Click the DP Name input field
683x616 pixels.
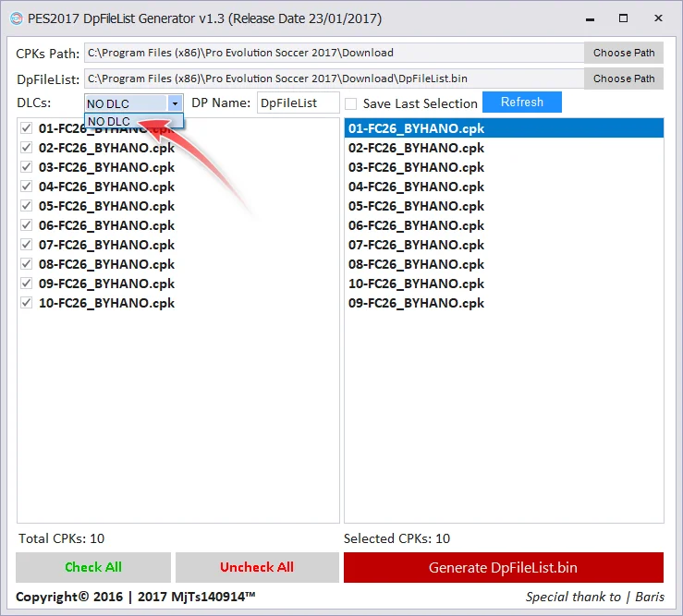pos(298,103)
